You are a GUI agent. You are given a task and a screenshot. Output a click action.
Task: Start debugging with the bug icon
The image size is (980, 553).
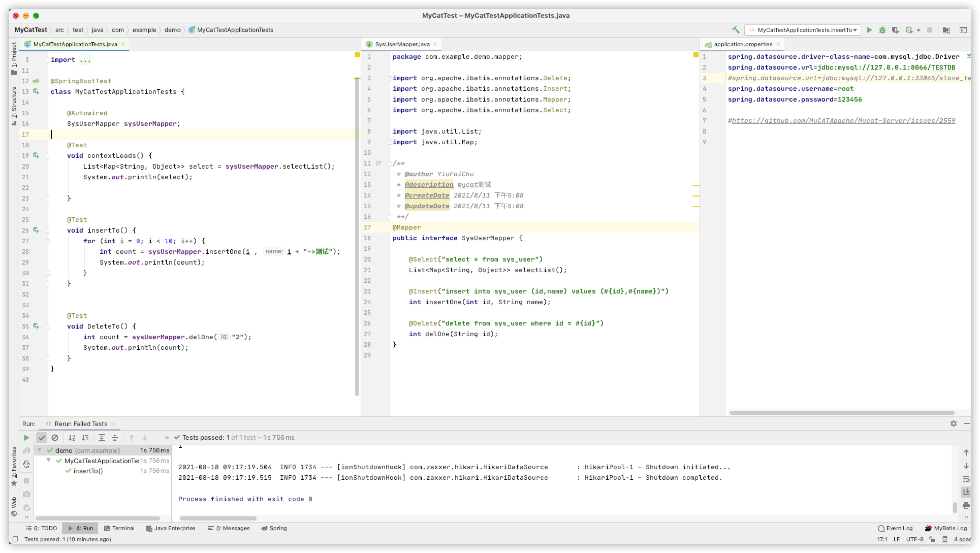882,30
